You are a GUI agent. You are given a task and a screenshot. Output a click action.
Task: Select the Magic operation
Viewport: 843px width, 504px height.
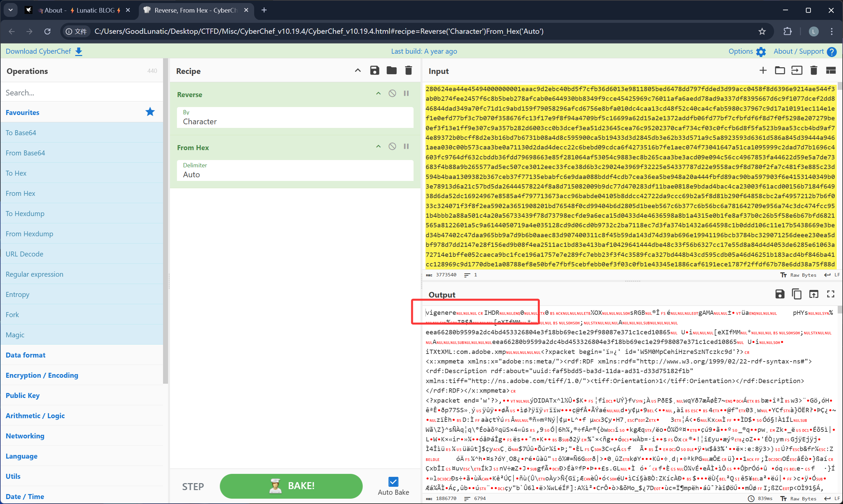(82, 335)
